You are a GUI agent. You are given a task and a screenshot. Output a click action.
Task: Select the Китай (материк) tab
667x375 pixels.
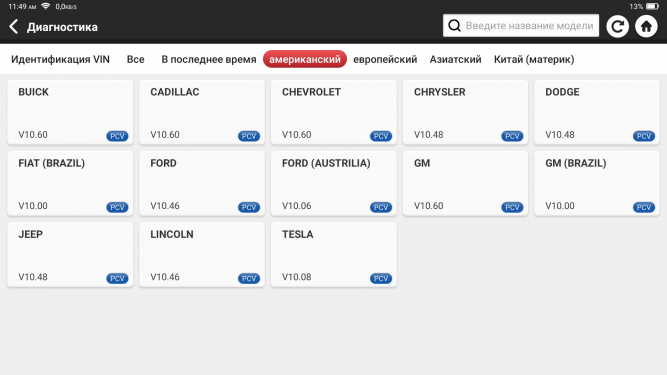coord(534,59)
